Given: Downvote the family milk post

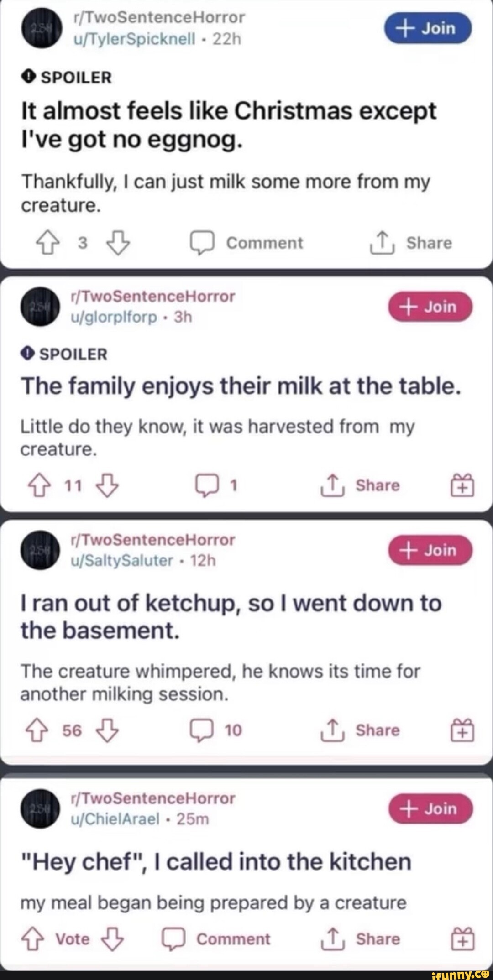Looking at the screenshot, I should 105,486.
